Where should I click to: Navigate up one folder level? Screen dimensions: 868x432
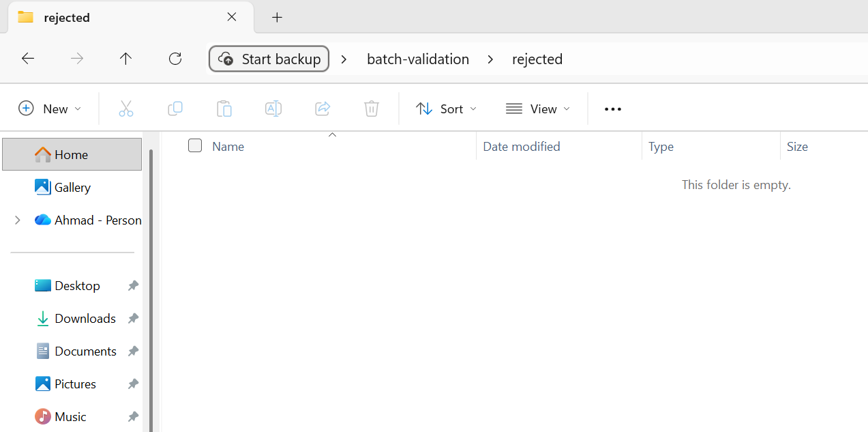pos(125,59)
